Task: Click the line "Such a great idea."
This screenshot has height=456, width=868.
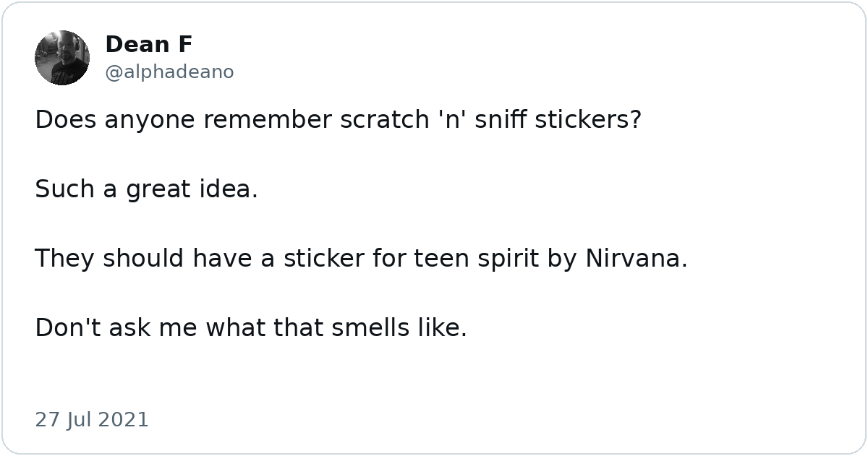Action: [x=146, y=190]
